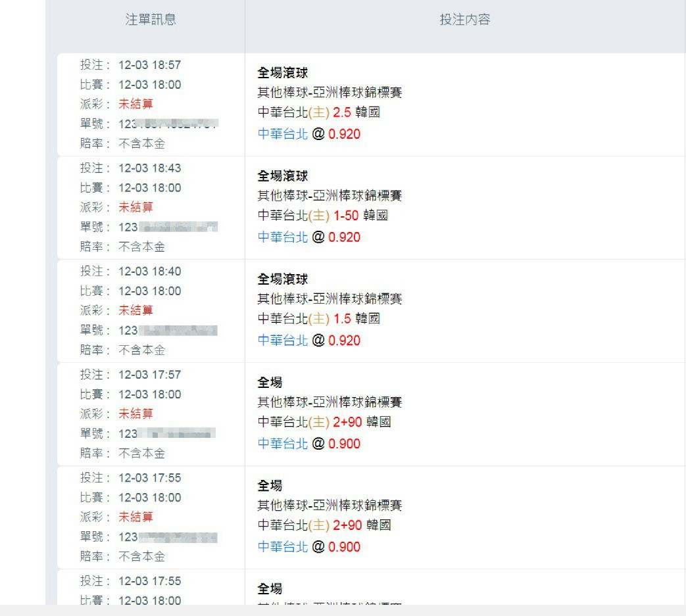Click blurred order number of the 18:43 bet
This screenshot has height=616, width=686.
coord(168,227)
